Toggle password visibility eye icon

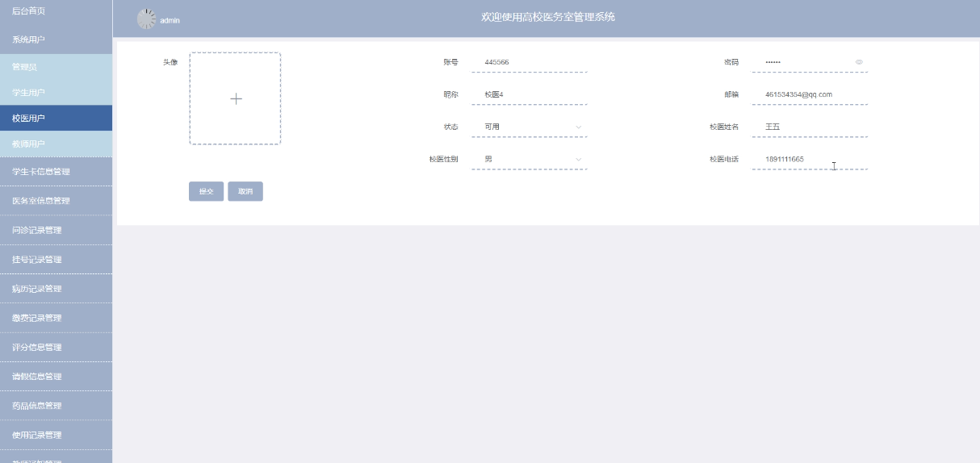[859, 62]
